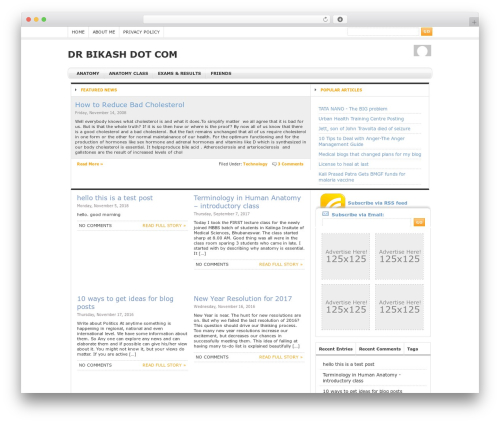Click the browser download icon in toolbar
The height and width of the screenshot is (423, 500).
[340, 19]
